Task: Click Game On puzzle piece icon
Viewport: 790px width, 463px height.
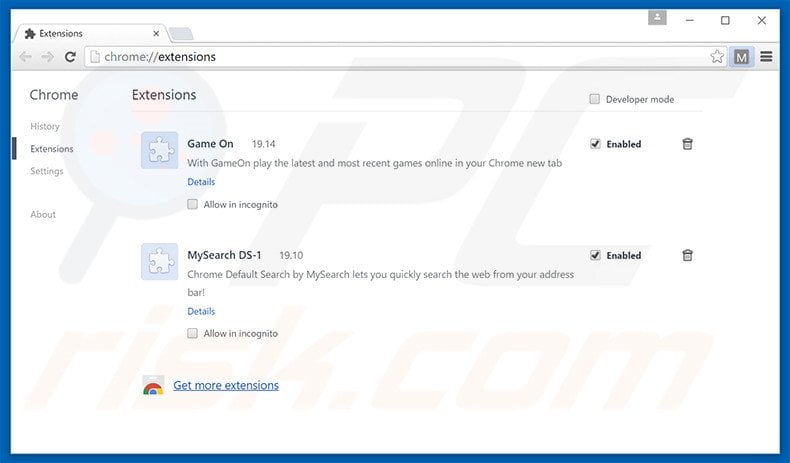Action: [x=159, y=150]
